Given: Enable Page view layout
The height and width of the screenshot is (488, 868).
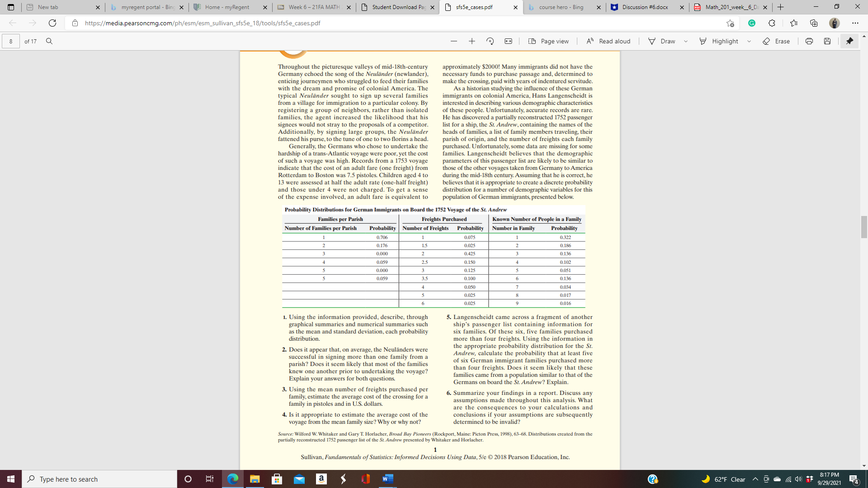Looking at the screenshot, I should [x=548, y=41].
